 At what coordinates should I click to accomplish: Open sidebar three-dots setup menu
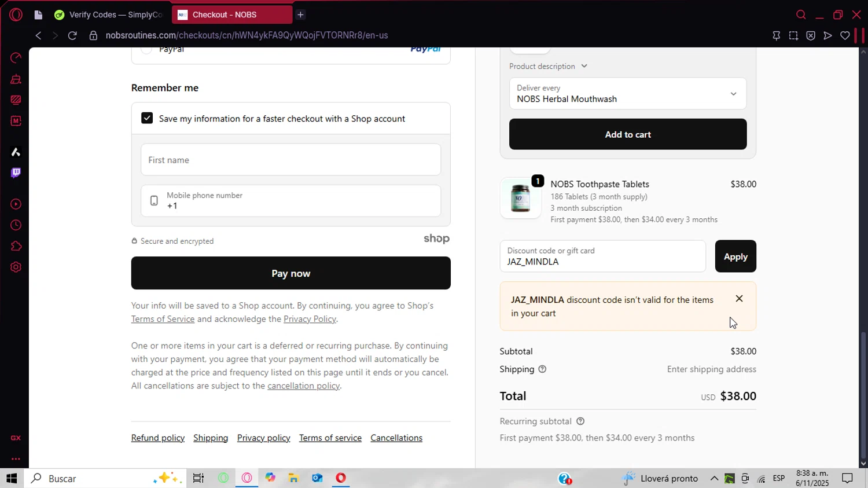point(16,459)
